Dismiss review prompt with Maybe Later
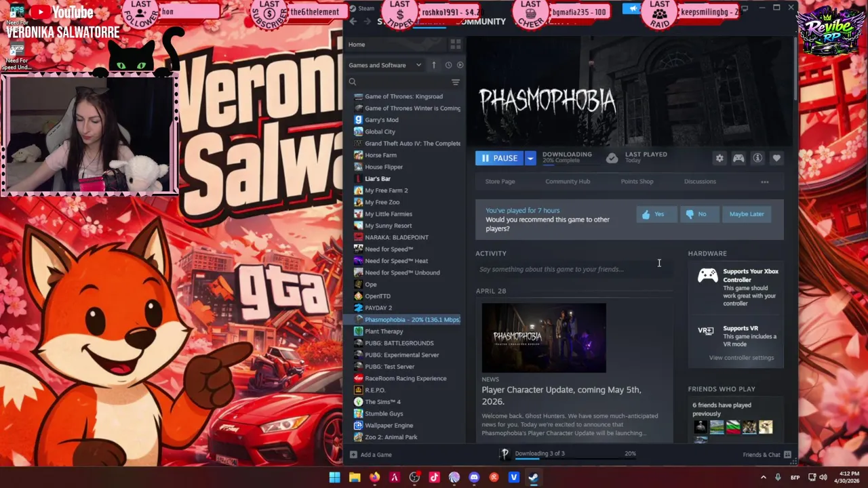This screenshot has width=868, height=488. coord(747,214)
